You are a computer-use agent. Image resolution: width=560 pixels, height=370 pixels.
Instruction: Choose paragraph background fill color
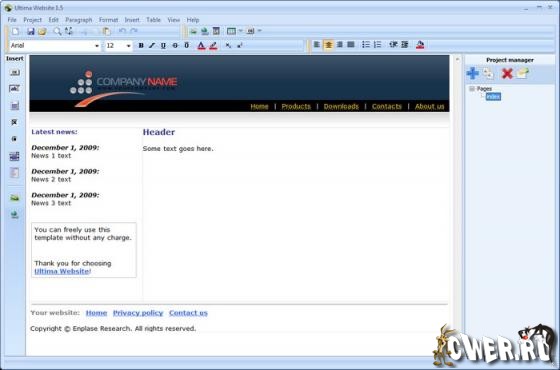420,45
